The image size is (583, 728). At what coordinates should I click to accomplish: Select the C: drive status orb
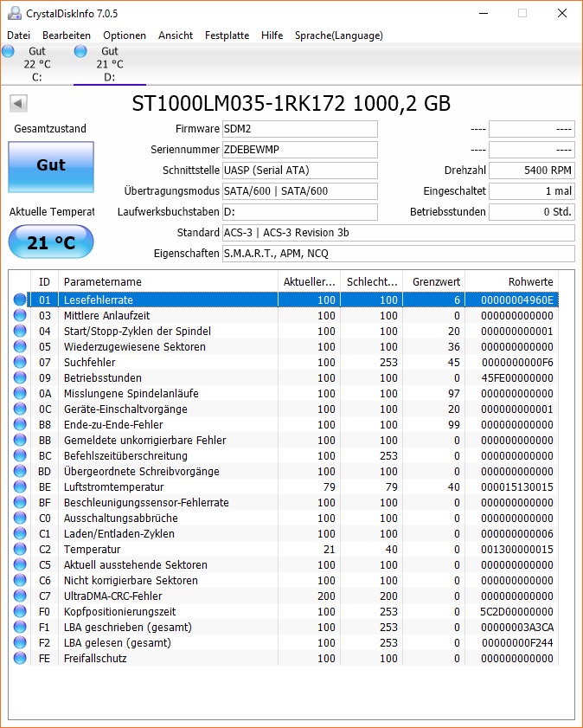[8, 51]
